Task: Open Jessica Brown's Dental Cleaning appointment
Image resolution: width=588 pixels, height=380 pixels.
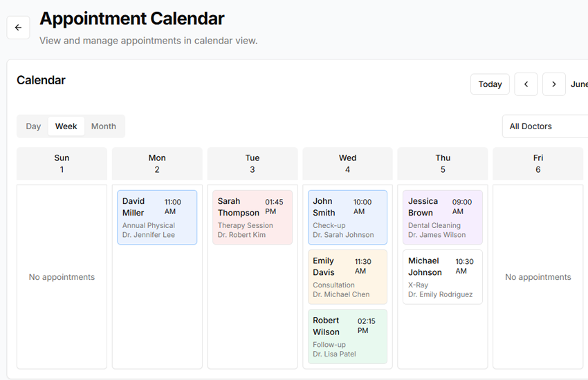Action: [x=443, y=218]
